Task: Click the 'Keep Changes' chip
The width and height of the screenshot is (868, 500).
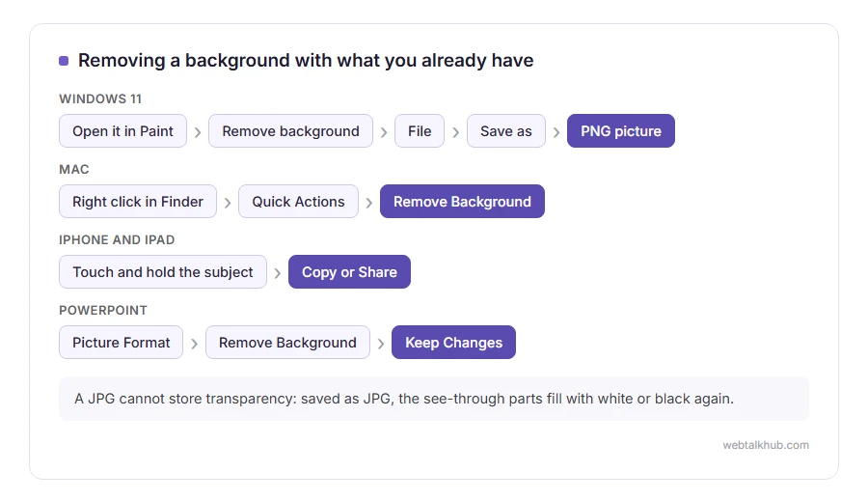Action: click(454, 343)
